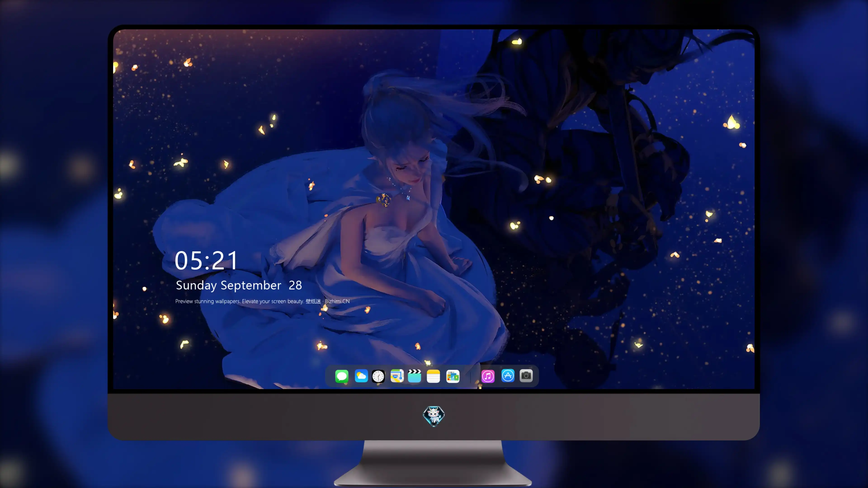Open the Maps app in the dock
Image resolution: width=868 pixels, height=488 pixels.
pos(397,376)
